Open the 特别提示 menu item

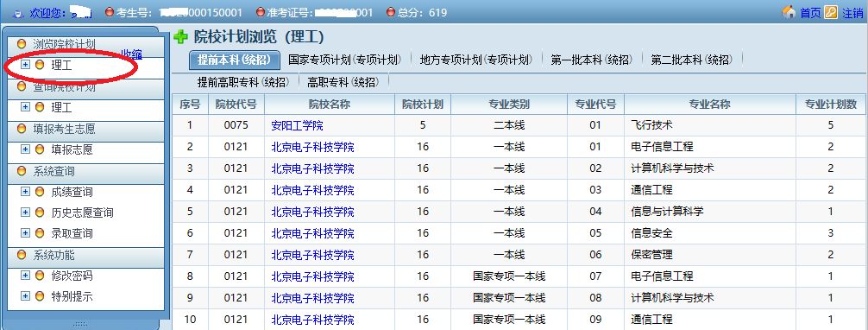[x=72, y=296]
